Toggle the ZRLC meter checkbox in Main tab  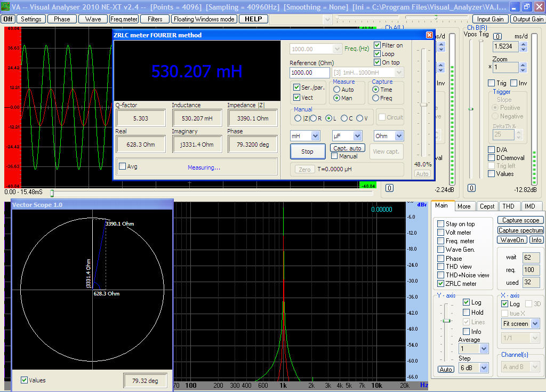[440, 284]
